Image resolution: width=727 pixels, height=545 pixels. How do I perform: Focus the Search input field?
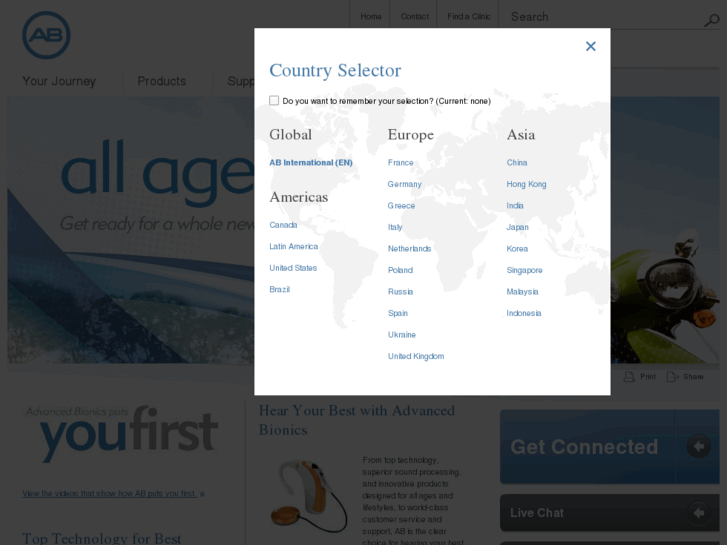click(605, 17)
